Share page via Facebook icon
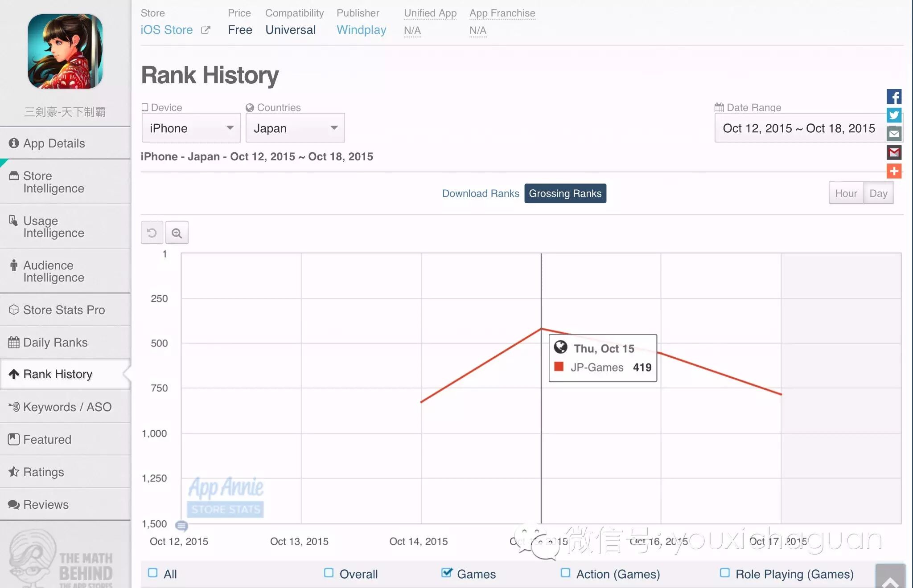Screen dimensions: 913x588 pyautogui.click(x=894, y=97)
